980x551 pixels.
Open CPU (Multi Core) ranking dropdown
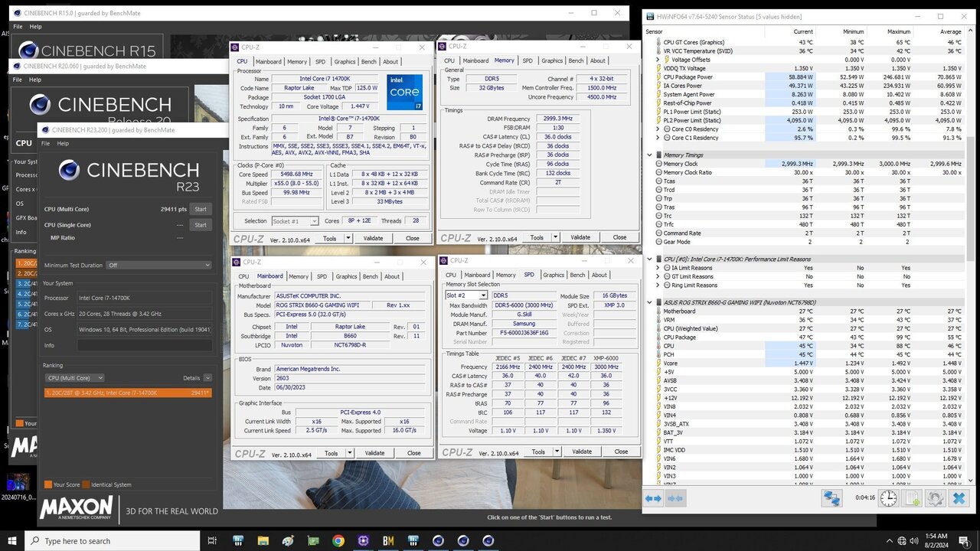tap(75, 378)
